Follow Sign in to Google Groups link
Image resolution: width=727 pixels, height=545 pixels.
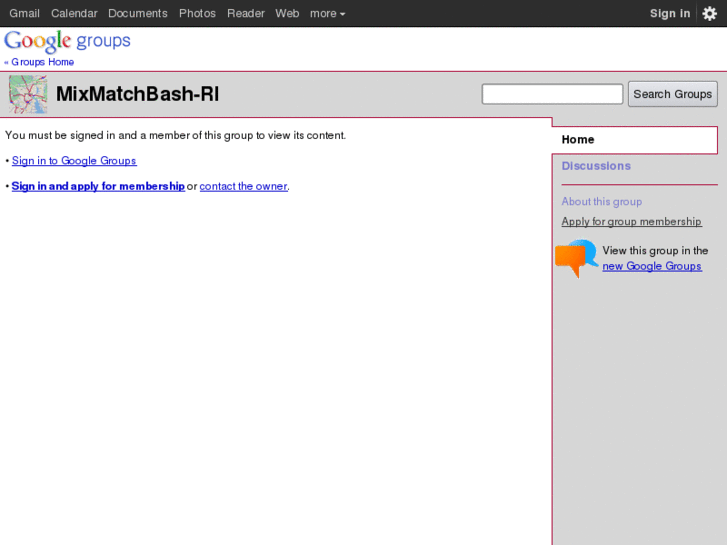click(74, 160)
